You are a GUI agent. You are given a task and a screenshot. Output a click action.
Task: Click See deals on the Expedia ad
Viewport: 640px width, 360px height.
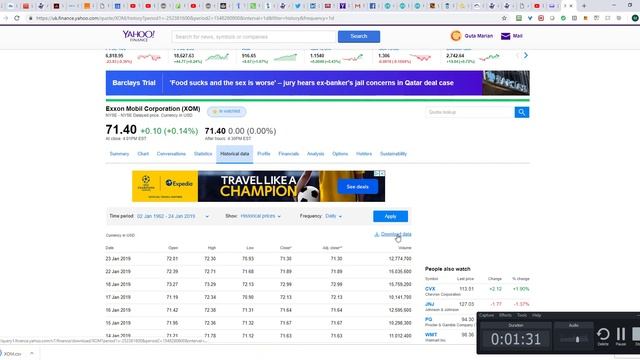point(358,187)
